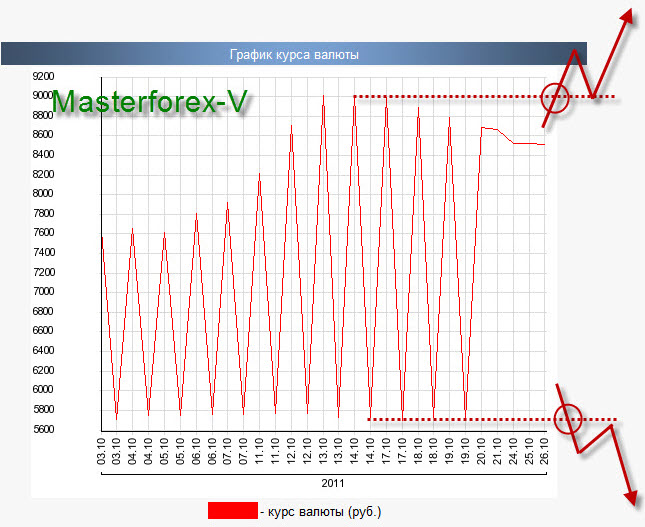Select the 6400 value on the y-axis
This screenshot has height=527, width=645.
pyautogui.click(x=43, y=350)
